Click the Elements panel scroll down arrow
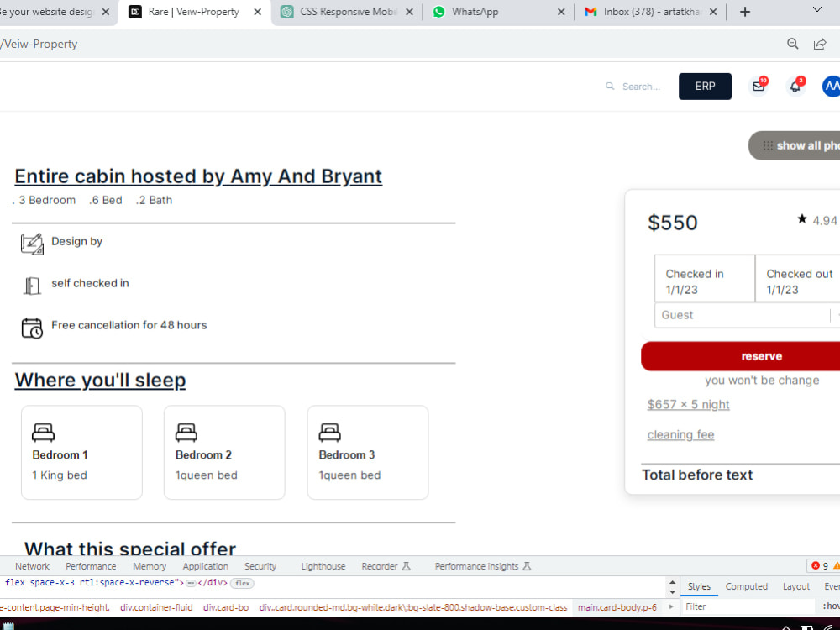The image size is (840, 630). [x=672, y=592]
